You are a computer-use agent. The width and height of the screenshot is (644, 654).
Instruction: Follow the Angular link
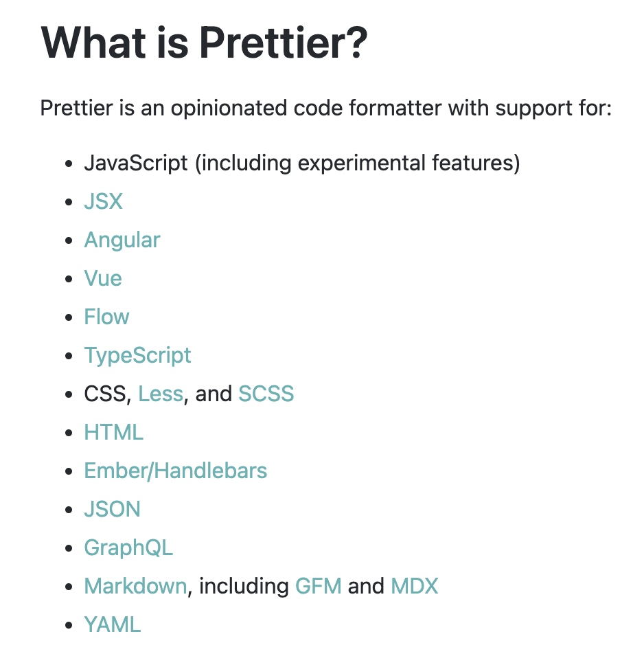pyautogui.click(x=122, y=240)
